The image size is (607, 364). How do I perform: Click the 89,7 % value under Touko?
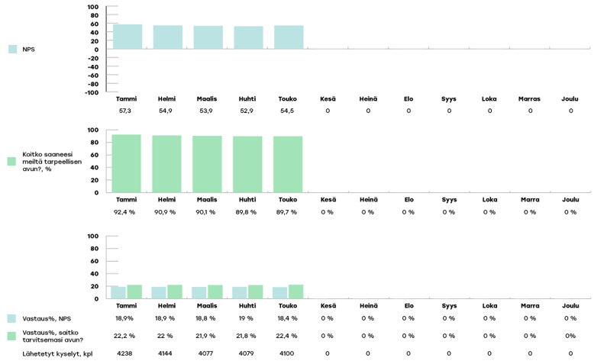(287, 212)
